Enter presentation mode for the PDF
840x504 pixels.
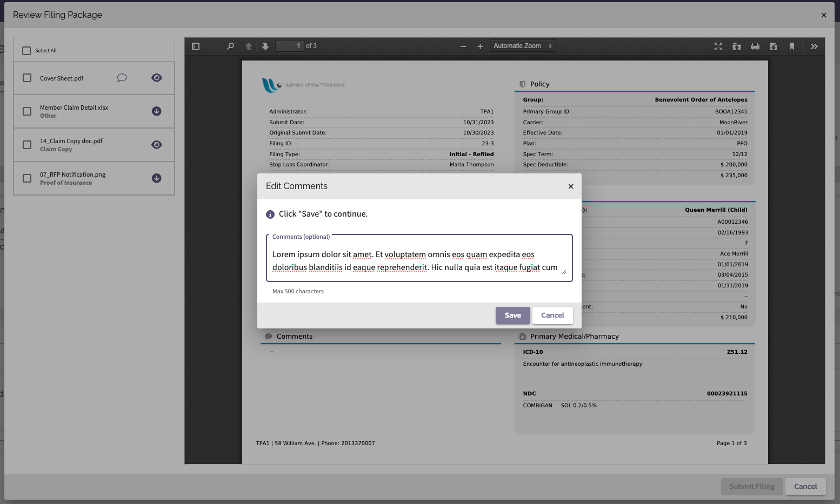point(718,46)
